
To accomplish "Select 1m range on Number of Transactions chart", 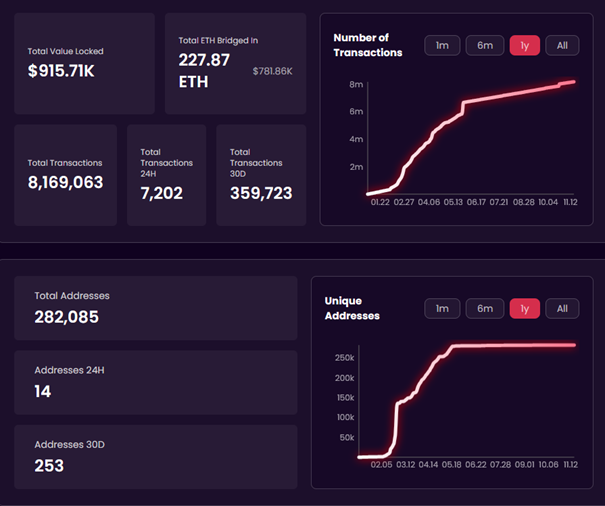I will click(441, 45).
